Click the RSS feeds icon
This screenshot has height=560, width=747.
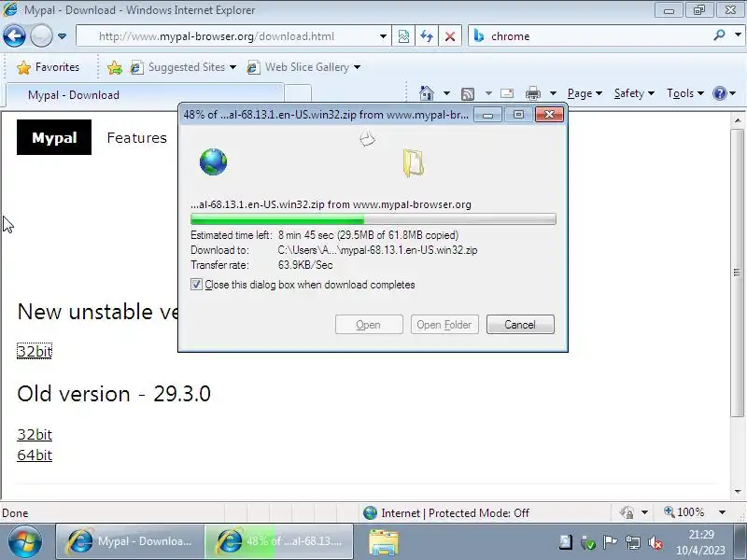468,93
